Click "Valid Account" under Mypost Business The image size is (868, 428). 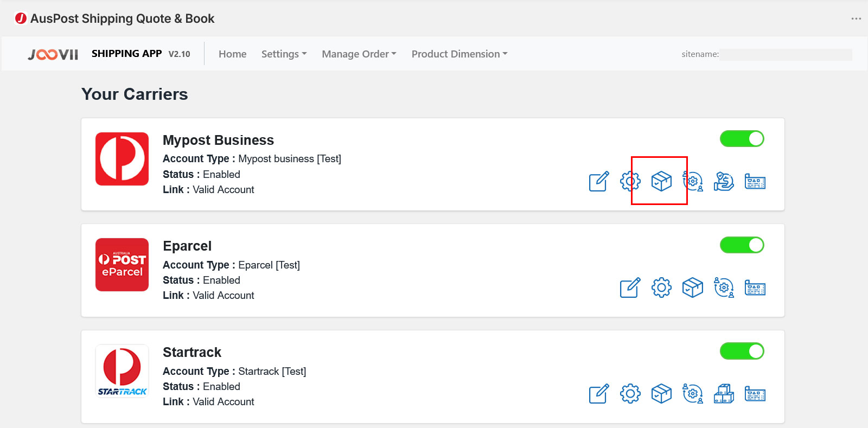[x=224, y=189]
